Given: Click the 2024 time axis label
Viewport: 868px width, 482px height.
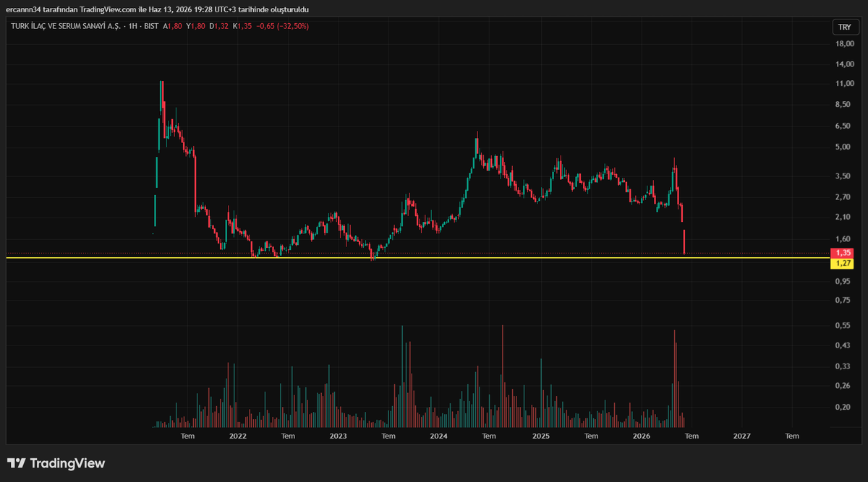Looking at the screenshot, I should (x=438, y=436).
